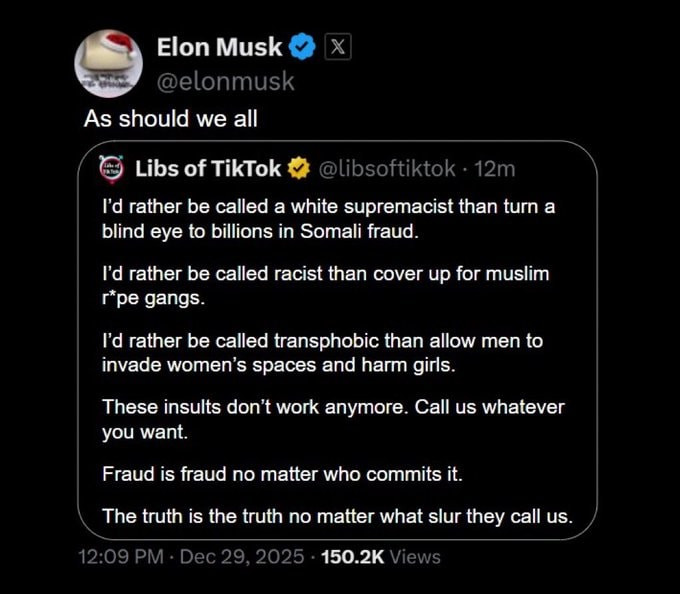Click the "As should we all" post text
The width and height of the screenshot is (680, 594).
[x=170, y=119]
